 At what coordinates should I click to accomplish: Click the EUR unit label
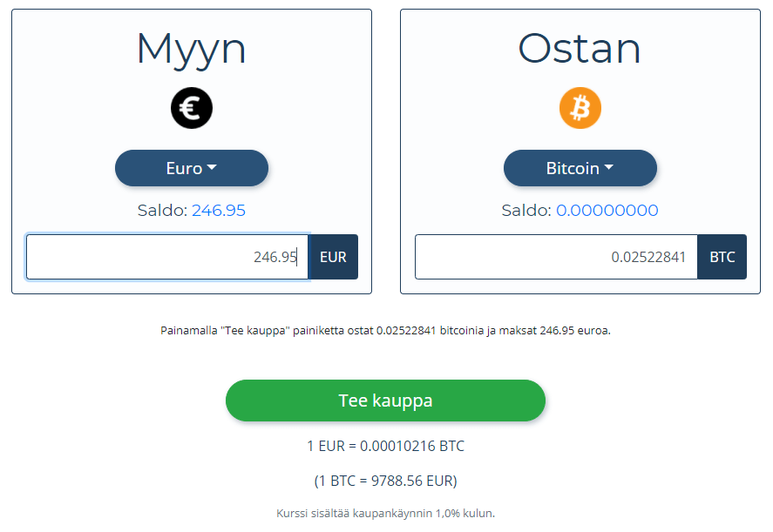point(334,257)
